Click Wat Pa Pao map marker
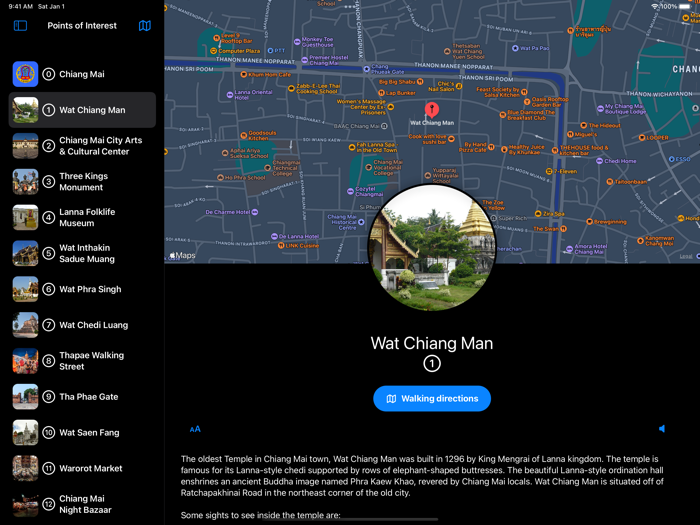Screen dimensions: 700x525 click(515, 48)
